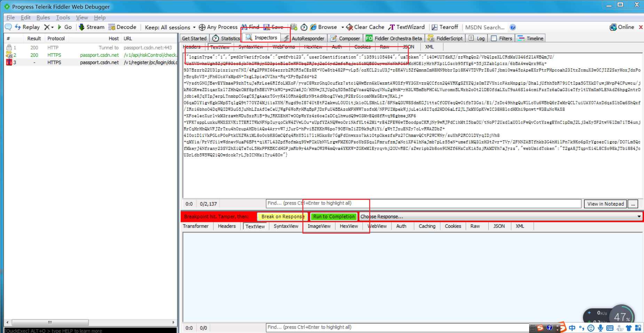Toggle Stream mode in toolbar
Viewport: 644px width, 333px height.
pos(92,27)
